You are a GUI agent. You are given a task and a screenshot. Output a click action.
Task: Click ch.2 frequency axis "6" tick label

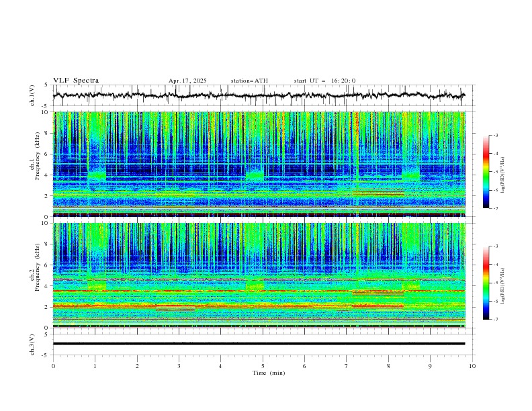click(47, 265)
